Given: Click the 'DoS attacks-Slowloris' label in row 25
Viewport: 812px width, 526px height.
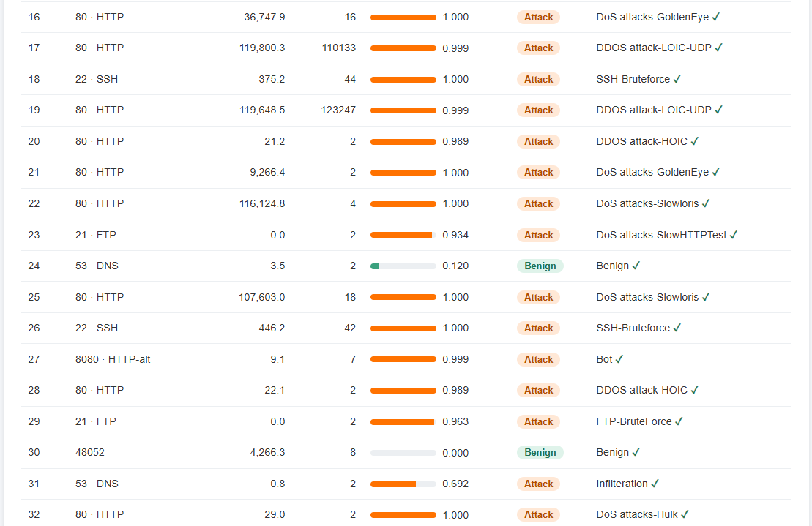Looking at the screenshot, I should [x=648, y=298].
